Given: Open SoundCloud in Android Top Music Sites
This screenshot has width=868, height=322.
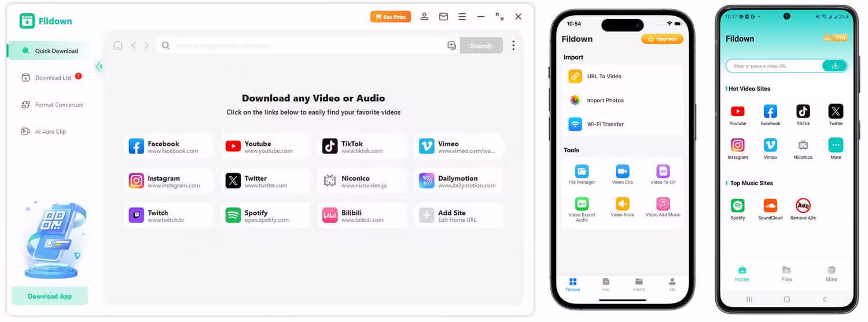Looking at the screenshot, I should (770, 209).
